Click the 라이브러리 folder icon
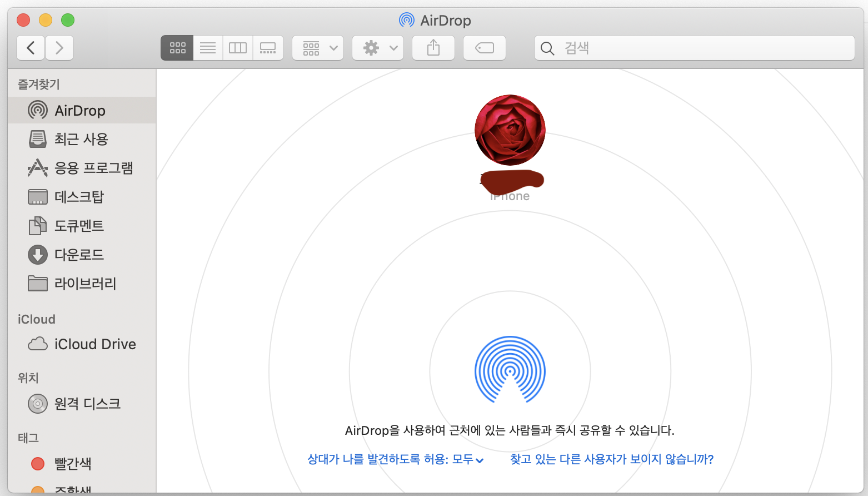This screenshot has width=868, height=496. (x=38, y=284)
